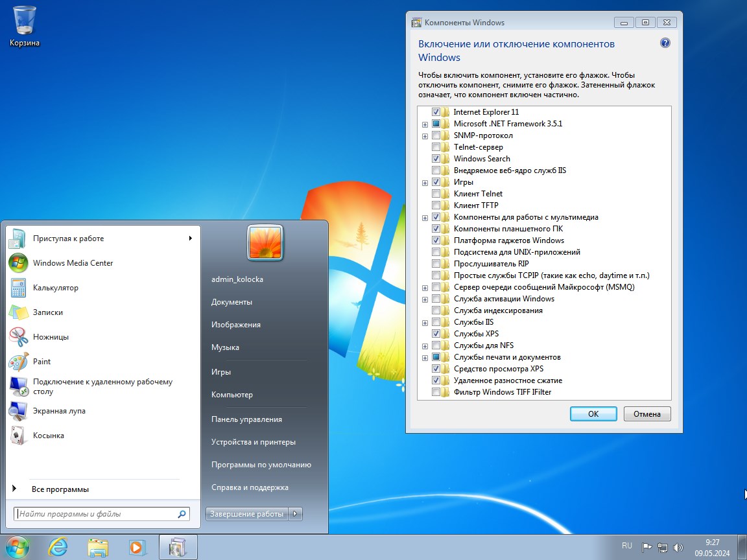Enable the Telnet-сервер component
This screenshot has width=747, height=560.
[x=436, y=146]
